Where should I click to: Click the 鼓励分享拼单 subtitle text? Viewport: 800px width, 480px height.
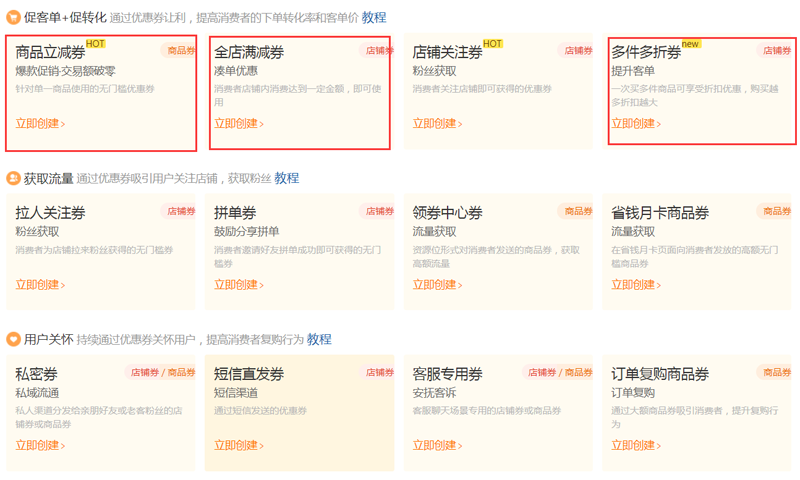point(246,232)
